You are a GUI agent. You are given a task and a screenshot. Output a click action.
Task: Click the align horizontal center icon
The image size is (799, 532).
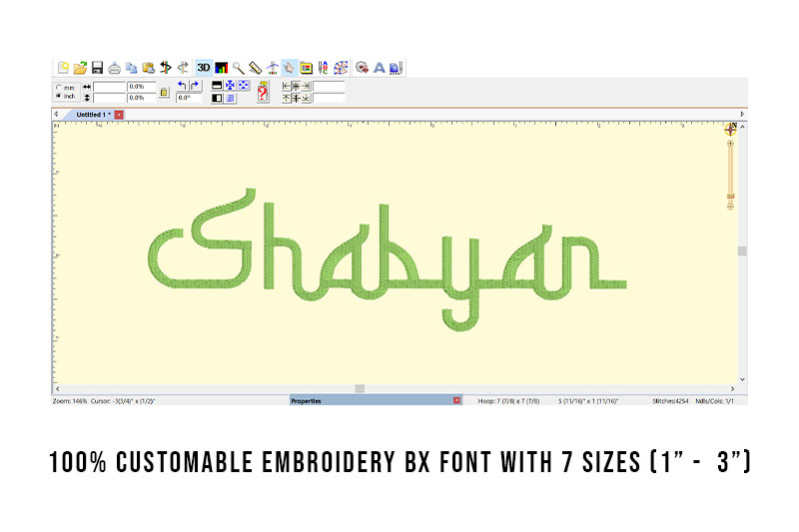tap(296, 86)
